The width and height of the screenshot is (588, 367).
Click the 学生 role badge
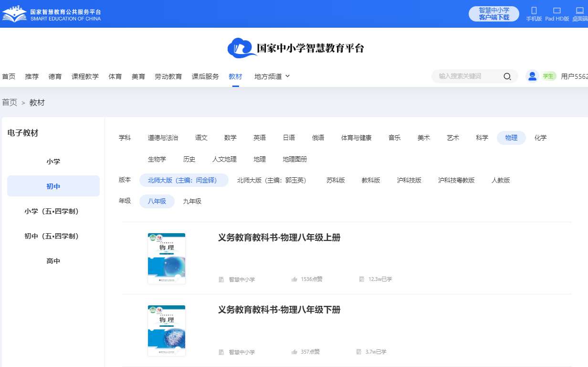tap(548, 76)
